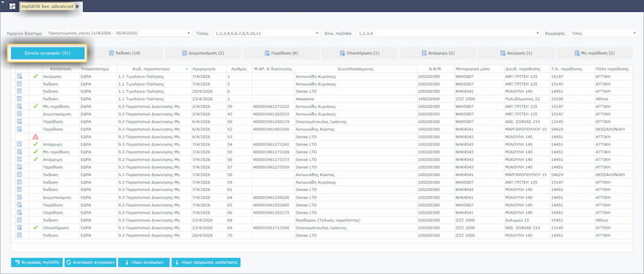Click document icon of row number 39
Viewport: 644px width, 274px height.
19,106
